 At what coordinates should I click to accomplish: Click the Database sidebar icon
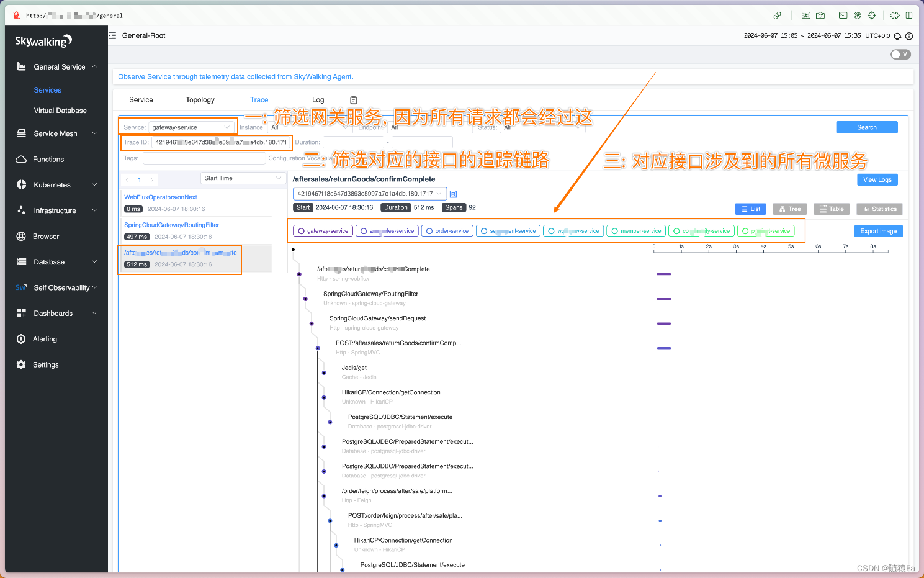click(x=21, y=262)
